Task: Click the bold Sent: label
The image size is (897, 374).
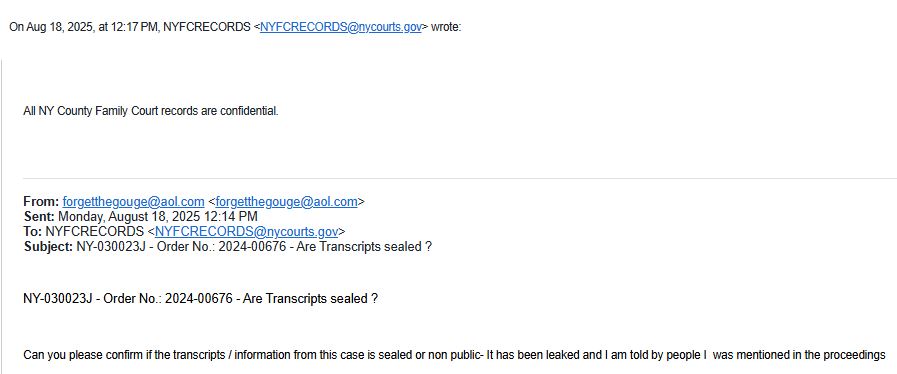Action: tap(39, 217)
